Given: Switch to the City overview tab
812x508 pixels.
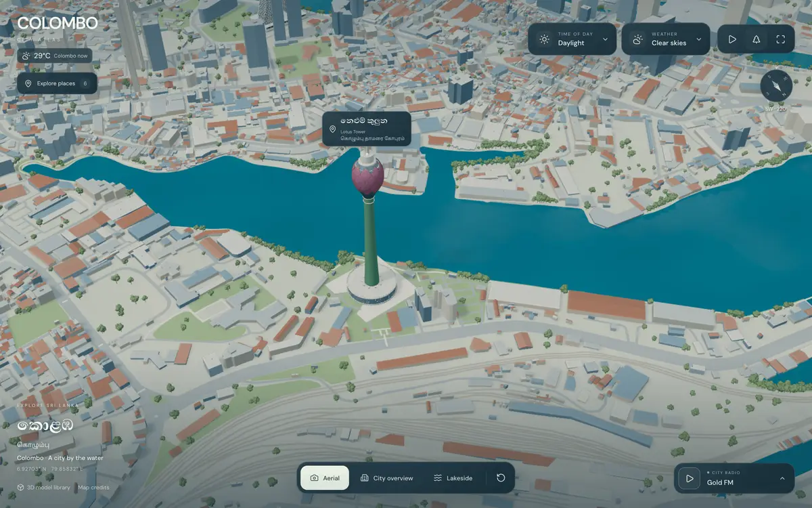Looking at the screenshot, I should point(386,478).
